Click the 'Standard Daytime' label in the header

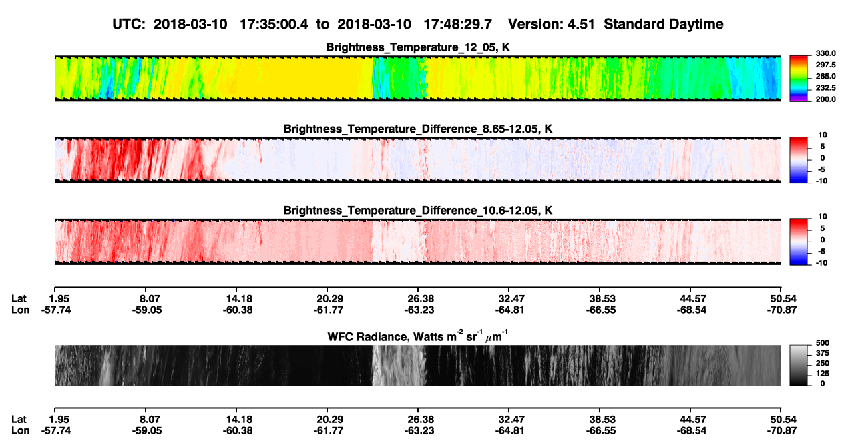[x=663, y=25]
